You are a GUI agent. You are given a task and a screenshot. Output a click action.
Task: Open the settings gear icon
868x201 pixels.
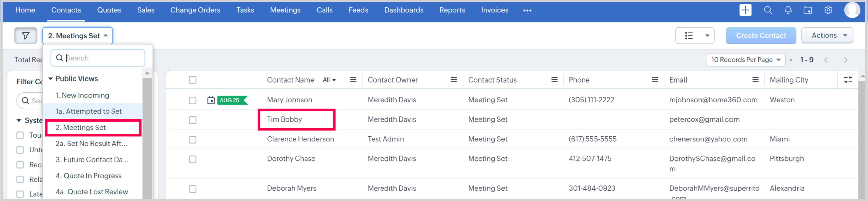tap(828, 10)
